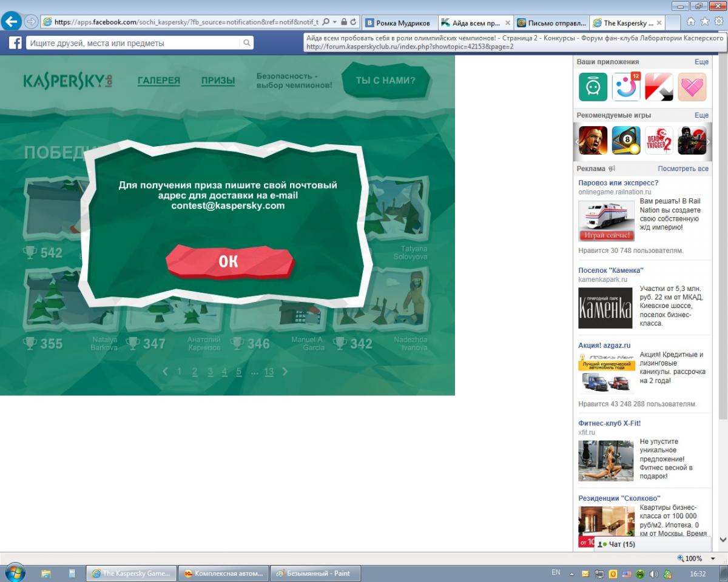Open the app icon with 12 badge
The width and height of the screenshot is (728, 582).
(x=626, y=87)
